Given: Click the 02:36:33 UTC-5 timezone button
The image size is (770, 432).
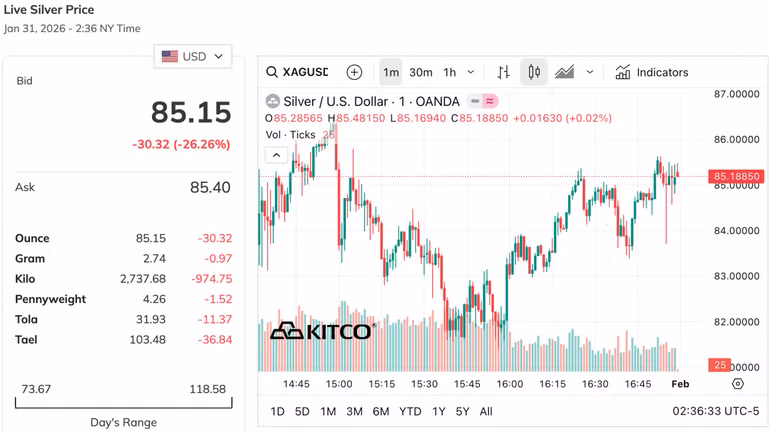Looking at the screenshot, I should click(x=715, y=411).
